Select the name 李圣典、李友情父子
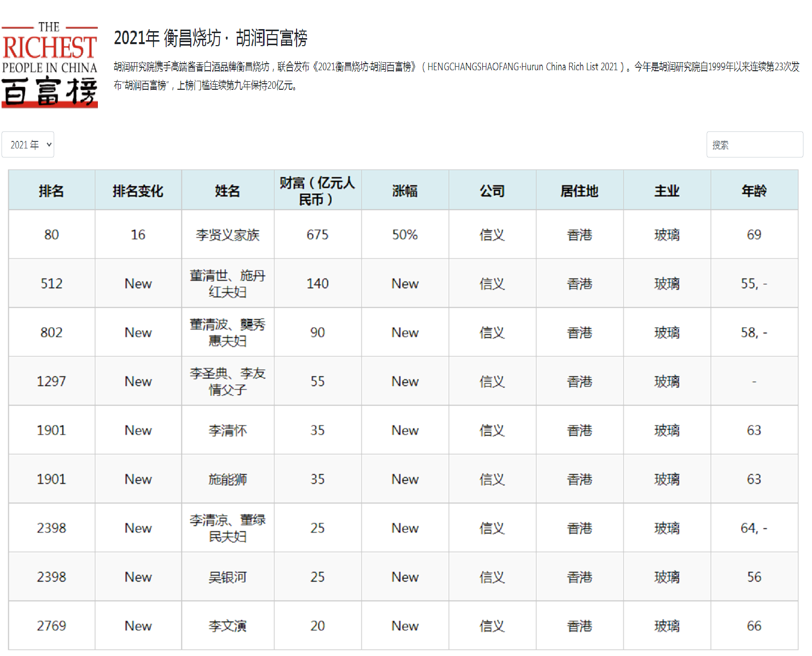This screenshot has height=656, width=812. [x=228, y=381]
